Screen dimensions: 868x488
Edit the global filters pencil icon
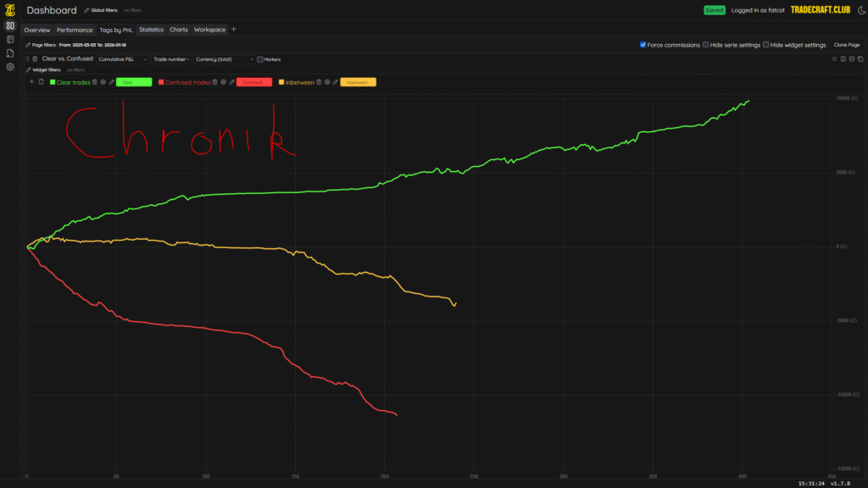click(86, 10)
